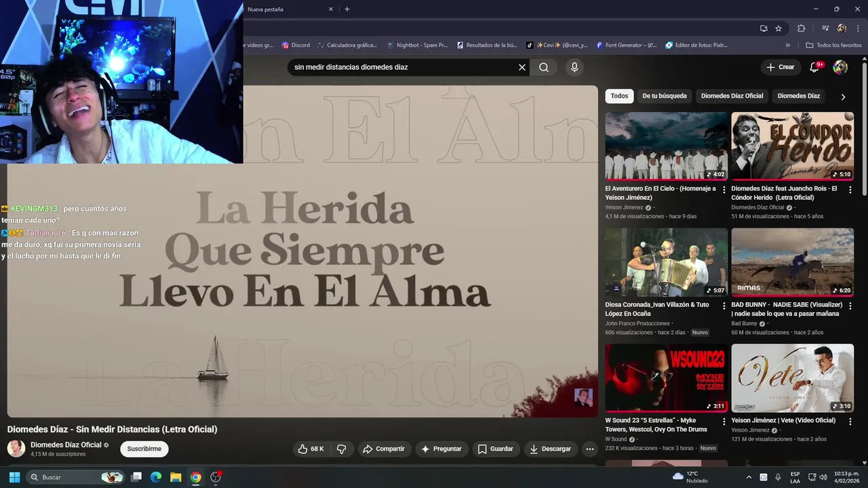
Task: Open YouTube account avatar menu
Action: pyautogui.click(x=840, y=67)
